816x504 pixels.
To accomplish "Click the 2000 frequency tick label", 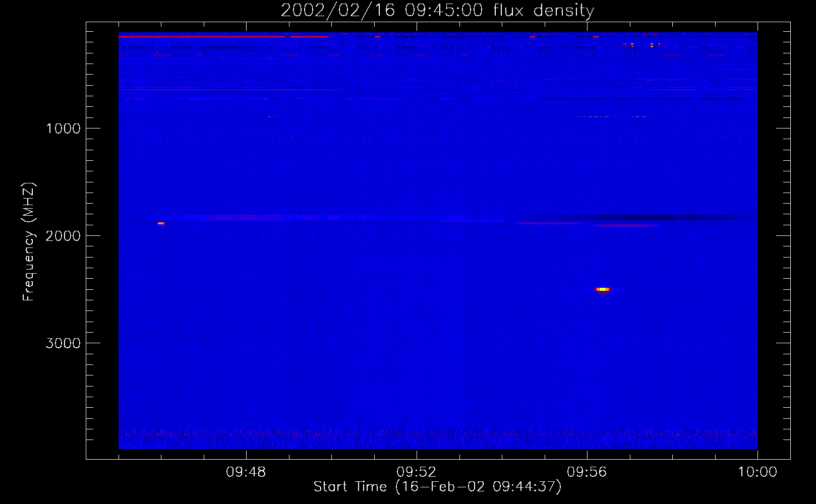I will pyautogui.click(x=63, y=236).
